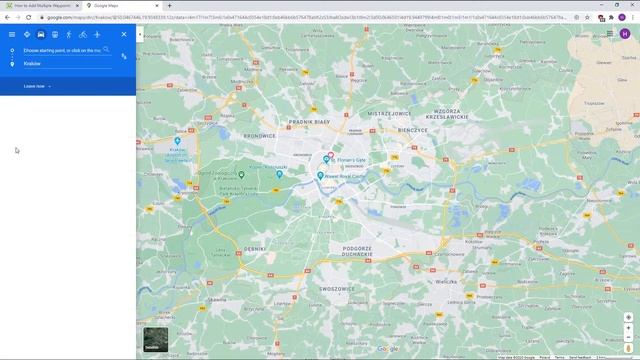Open a new browser tab
This screenshot has width=640, height=360.
coord(169,6)
